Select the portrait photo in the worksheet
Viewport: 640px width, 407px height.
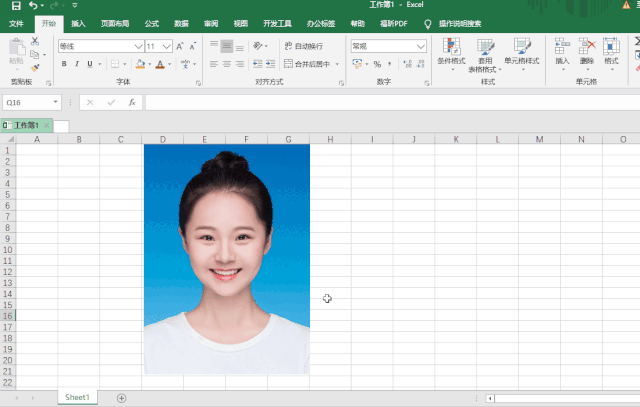227,259
